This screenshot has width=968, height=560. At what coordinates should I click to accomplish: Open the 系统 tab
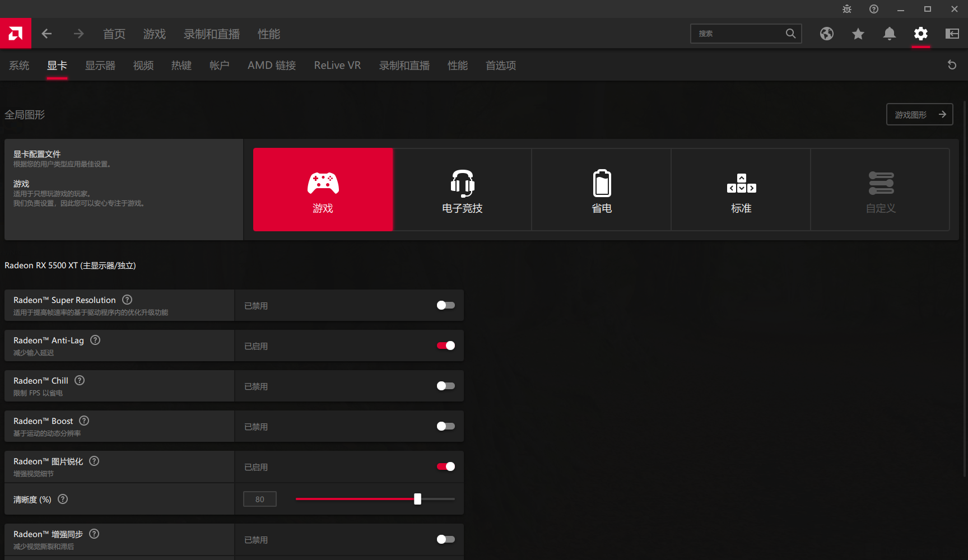point(19,66)
